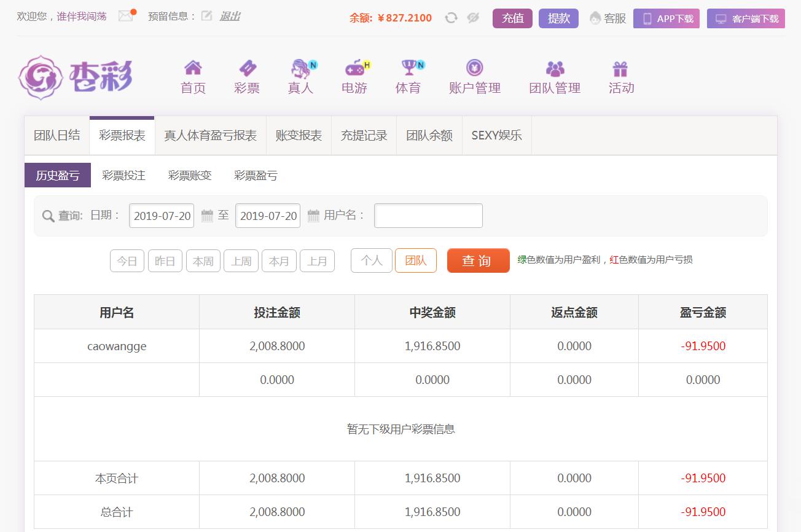Click the mail envelope message icon
The width and height of the screenshot is (801, 532).
[x=126, y=17]
